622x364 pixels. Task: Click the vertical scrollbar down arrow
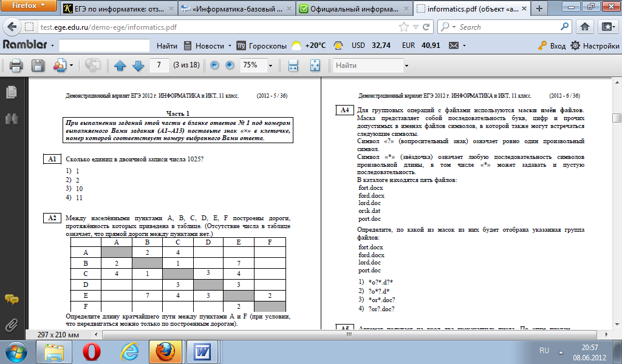coord(617,325)
